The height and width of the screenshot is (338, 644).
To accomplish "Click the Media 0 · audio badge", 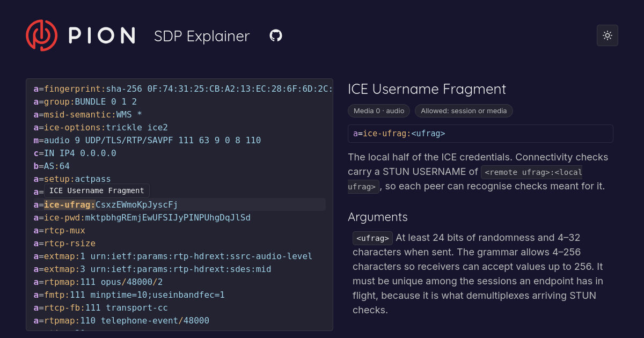I will 379,111.
